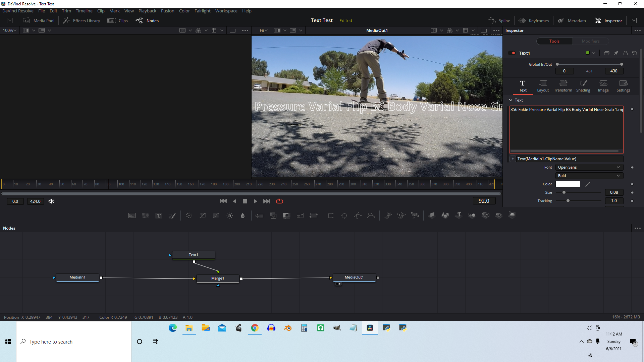Open the Keyframes editor
The height and width of the screenshot is (362, 644).
(x=534, y=20)
